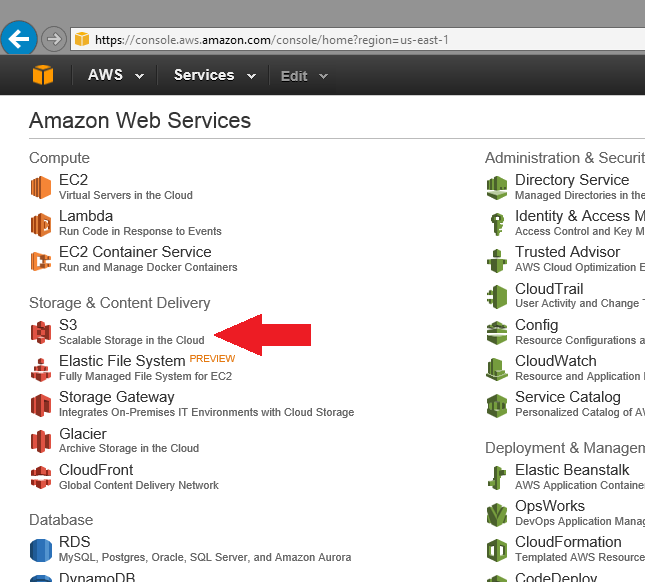Click the EC2 service icon
The width and height of the screenshot is (645, 582).
41,187
